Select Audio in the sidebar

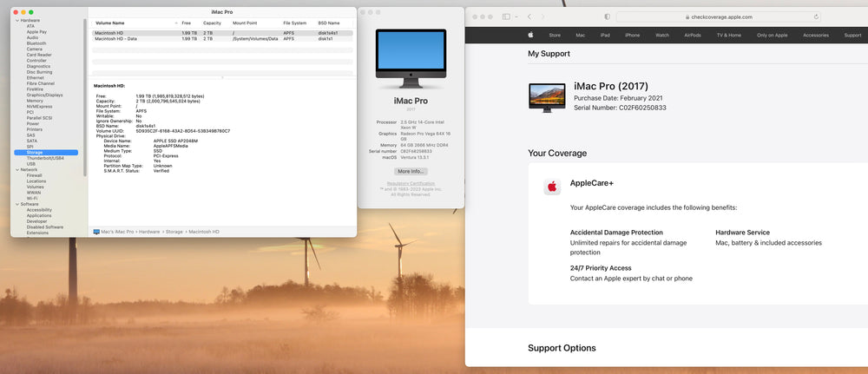tap(33, 37)
